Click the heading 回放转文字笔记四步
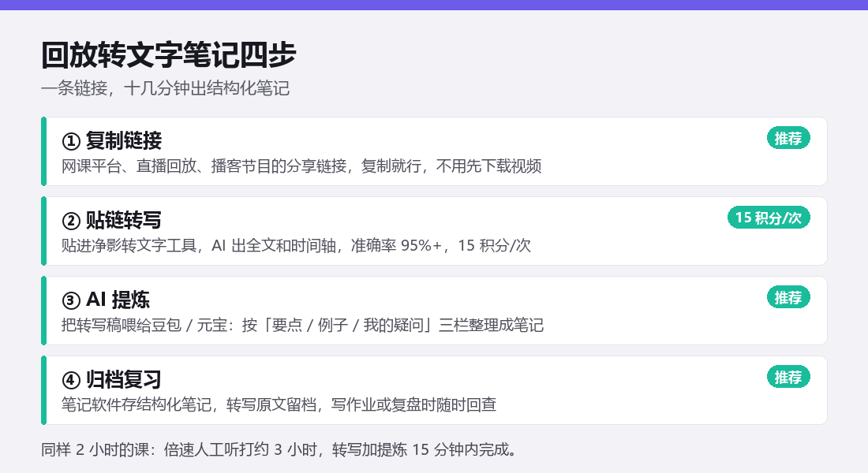The width and height of the screenshot is (868, 473). point(168,54)
